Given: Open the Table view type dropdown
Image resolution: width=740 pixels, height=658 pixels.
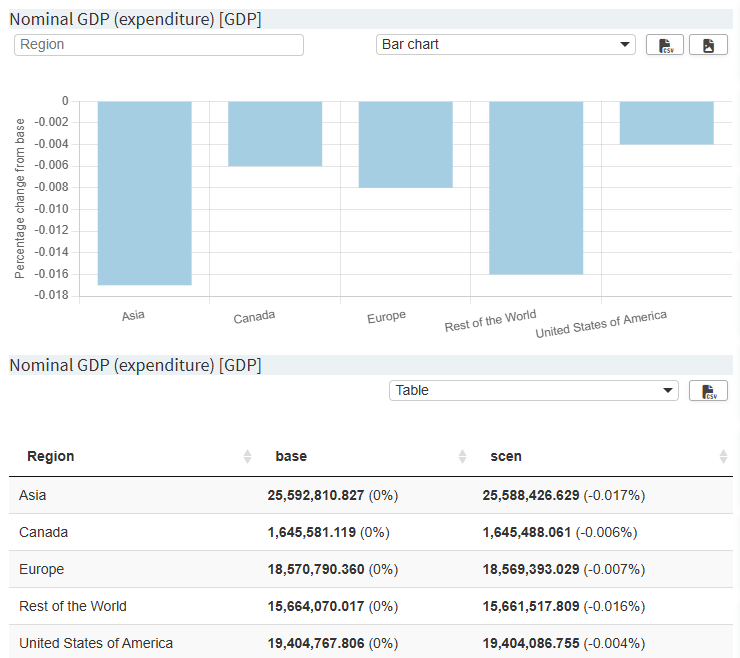Looking at the screenshot, I should point(533,390).
